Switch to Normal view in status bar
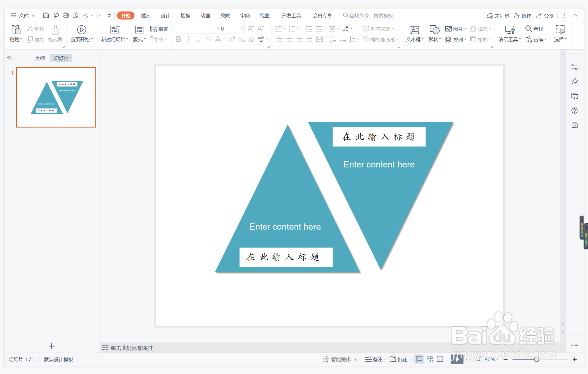This screenshot has width=588, height=374. coord(419,359)
